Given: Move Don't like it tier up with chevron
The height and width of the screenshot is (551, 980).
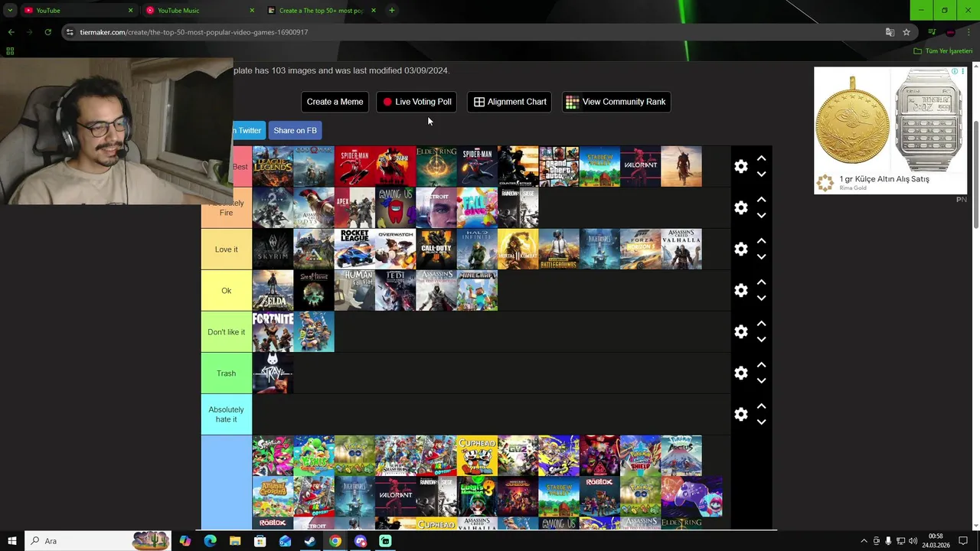Looking at the screenshot, I should [761, 324].
